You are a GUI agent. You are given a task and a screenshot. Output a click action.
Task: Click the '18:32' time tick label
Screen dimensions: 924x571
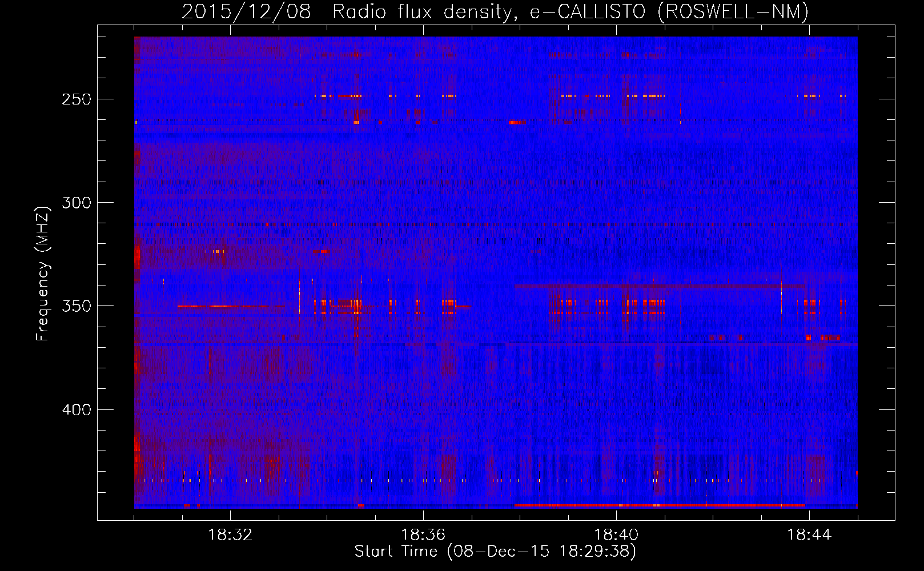[x=230, y=535]
